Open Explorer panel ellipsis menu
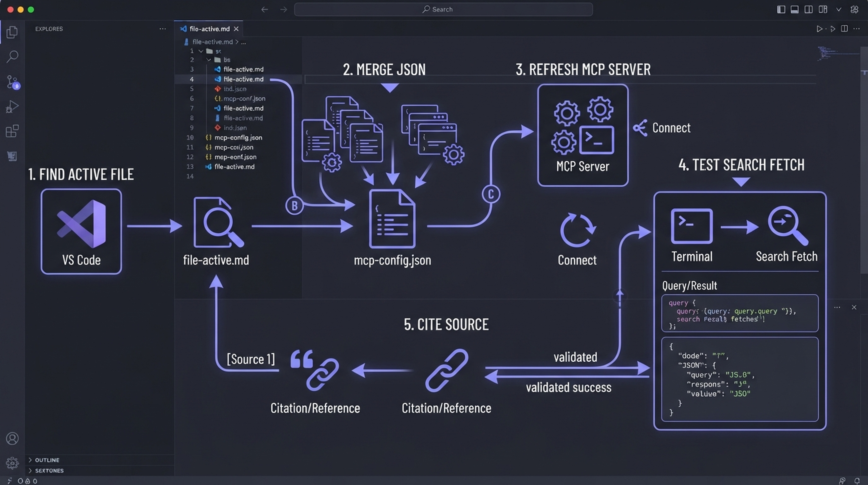The image size is (868, 485). tap(163, 29)
